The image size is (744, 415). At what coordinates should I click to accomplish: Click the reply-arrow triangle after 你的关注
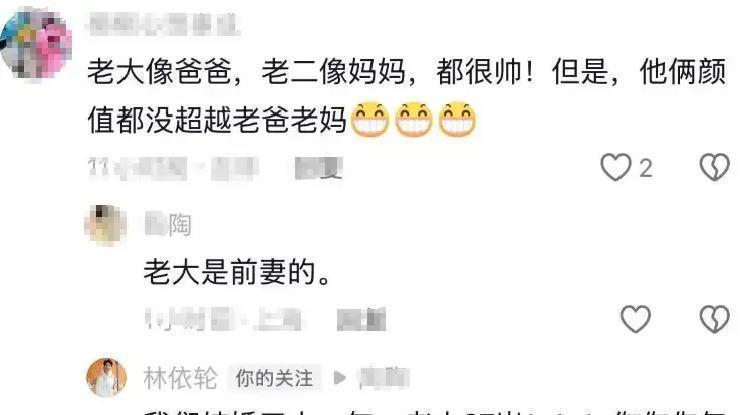[340, 378]
